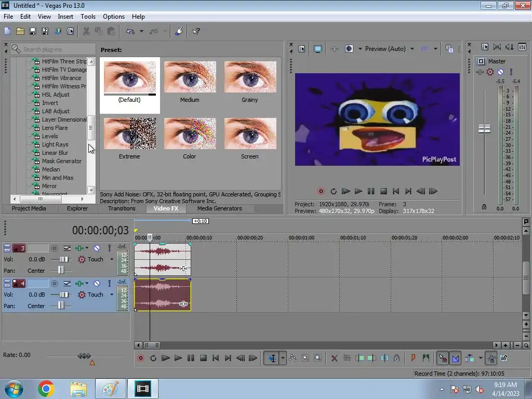Click Play button under video preview
532x399 pixels.
click(358, 191)
